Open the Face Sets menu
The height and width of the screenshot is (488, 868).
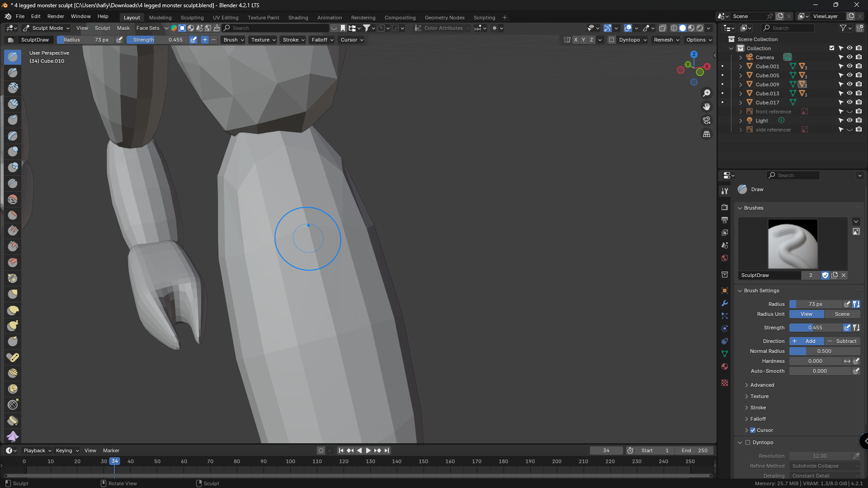(x=148, y=28)
